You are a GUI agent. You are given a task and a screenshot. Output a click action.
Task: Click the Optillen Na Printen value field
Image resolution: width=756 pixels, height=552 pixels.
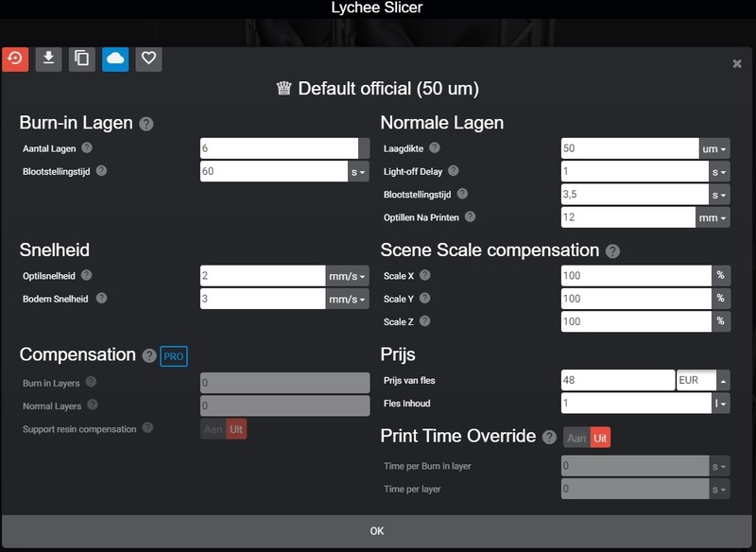pos(628,218)
